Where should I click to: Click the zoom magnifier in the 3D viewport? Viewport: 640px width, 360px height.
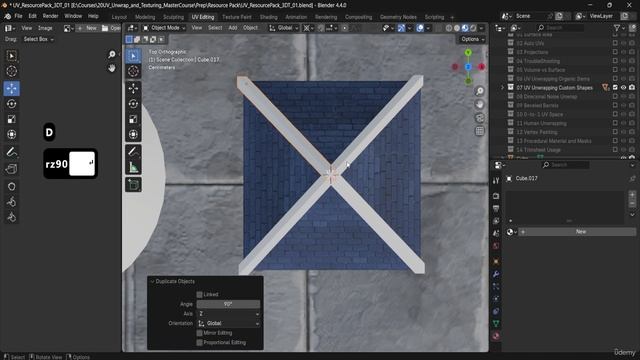pos(480,91)
